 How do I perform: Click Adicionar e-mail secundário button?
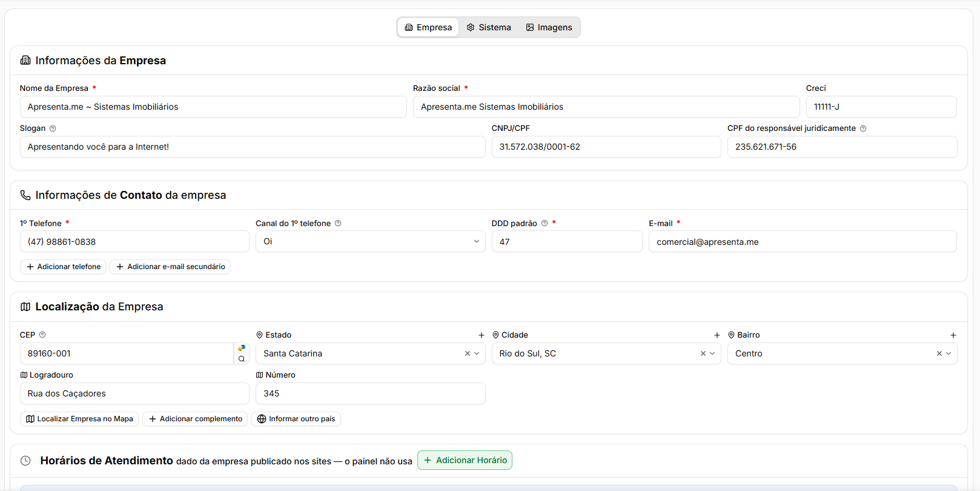click(170, 267)
